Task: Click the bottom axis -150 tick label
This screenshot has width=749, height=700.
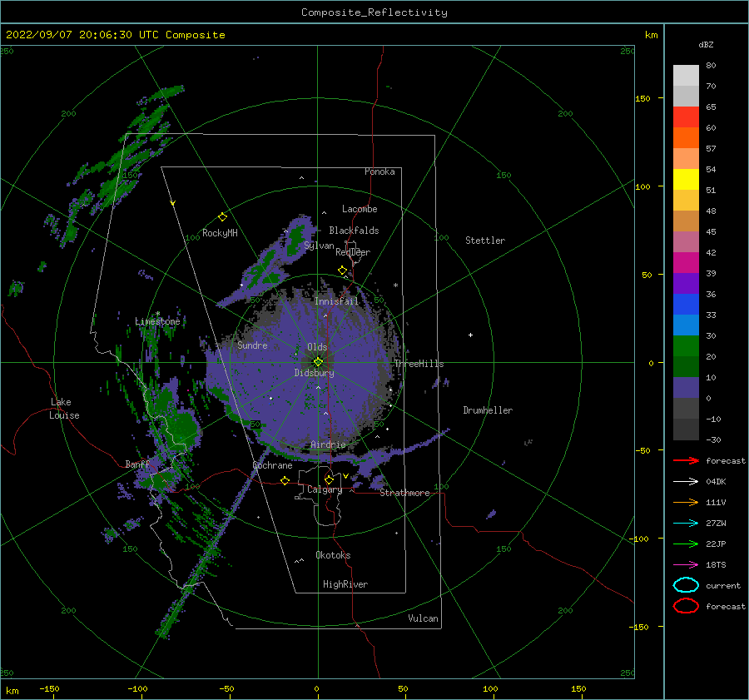Action: 49,688
